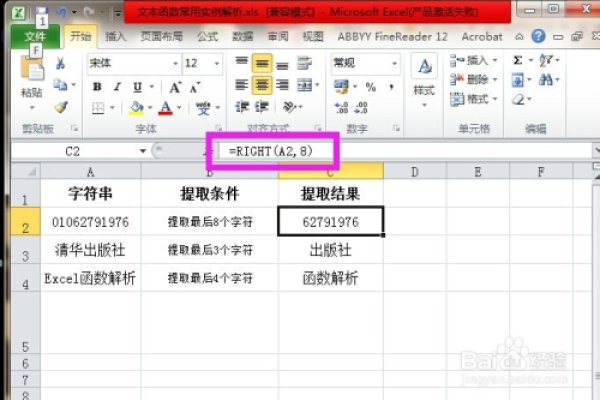Viewport: 600px width, 400px height.
Task: Expand the Name Box dropdown arrow
Action: tap(143, 151)
